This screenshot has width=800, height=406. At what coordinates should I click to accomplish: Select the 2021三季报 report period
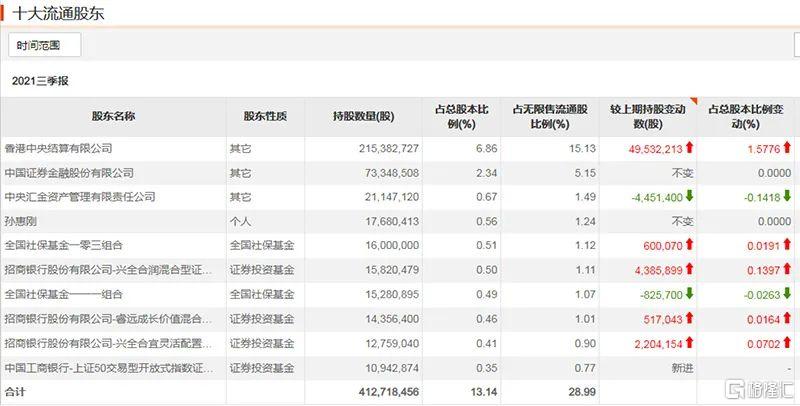[40, 81]
